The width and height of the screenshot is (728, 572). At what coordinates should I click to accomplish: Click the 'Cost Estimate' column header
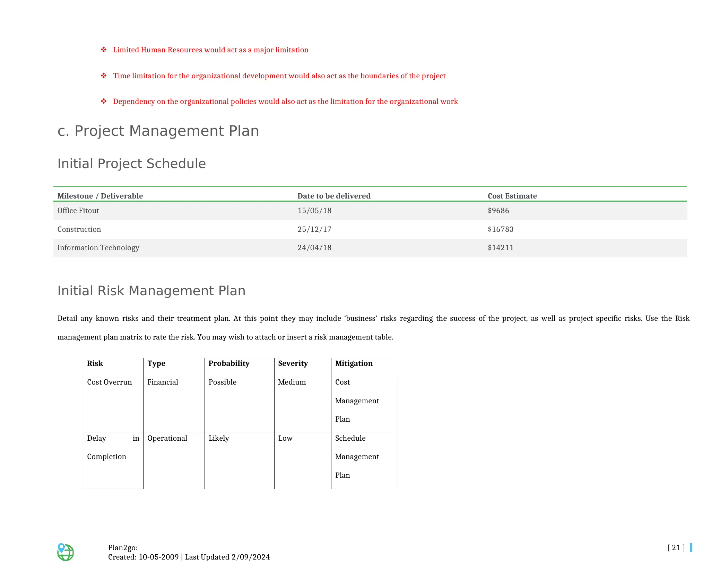point(512,196)
